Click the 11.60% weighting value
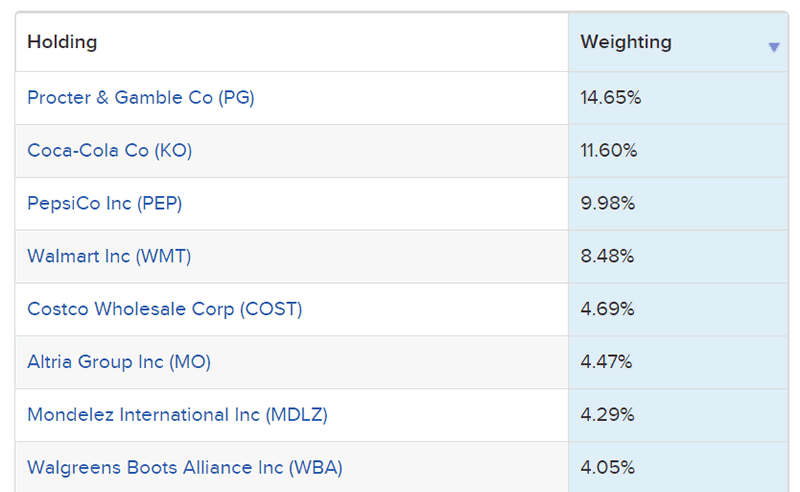The width and height of the screenshot is (800, 492). point(609,151)
